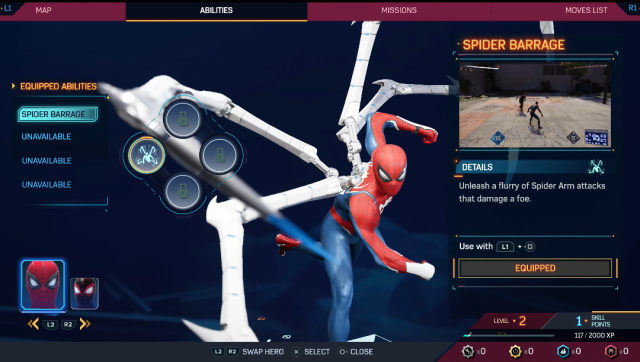Image resolution: width=640 pixels, height=362 pixels.
Task: Click the L2 key under hero portraits
Action: [x=50, y=324]
